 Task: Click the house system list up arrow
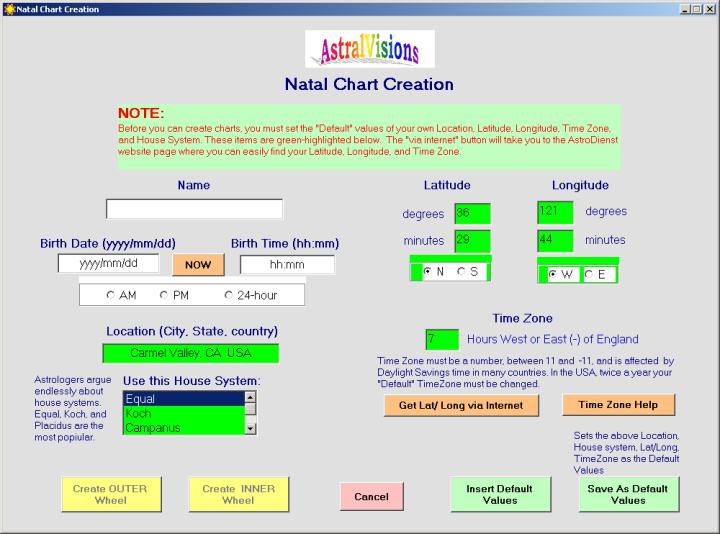tap(250, 397)
